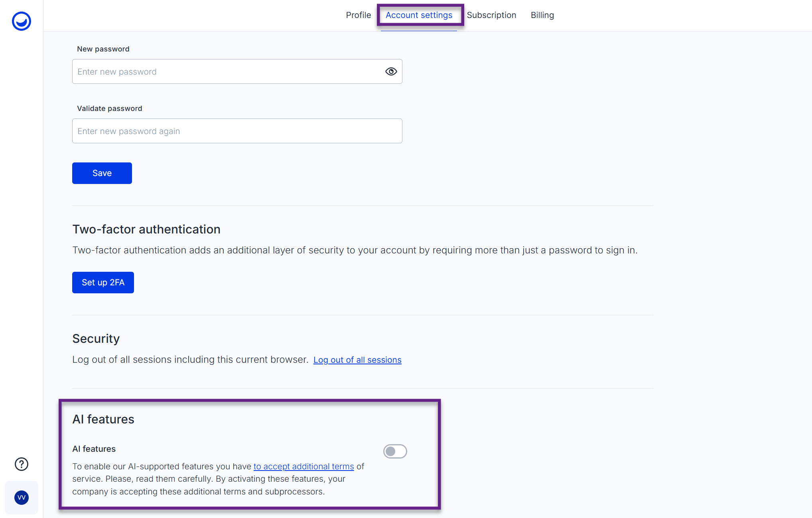This screenshot has width=812, height=518.
Task: Click the Security section heading
Action: click(96, 339)
